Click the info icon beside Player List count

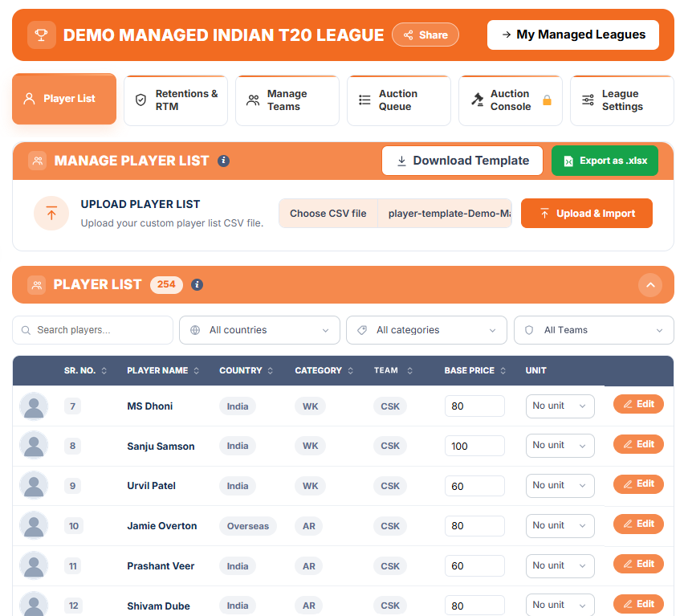tap(197, 284)
